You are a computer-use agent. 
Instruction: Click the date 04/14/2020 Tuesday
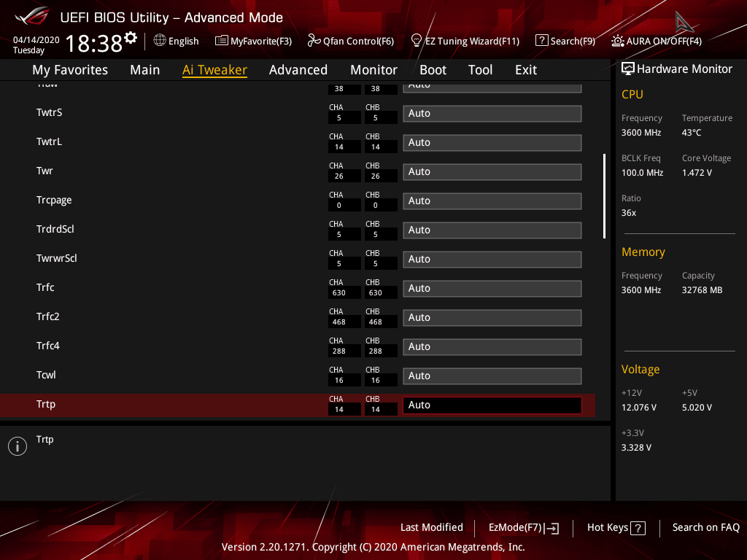tap(36, 44)
